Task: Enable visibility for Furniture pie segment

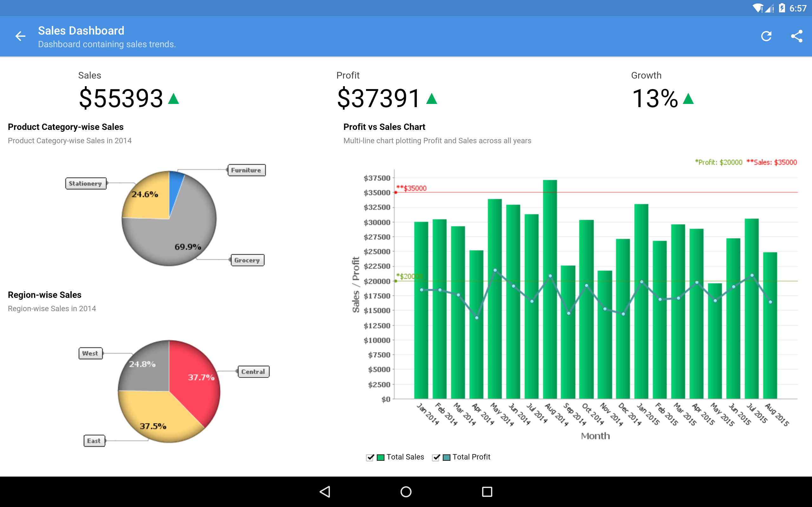Action: pyautogui.click(x=244, y=170)
